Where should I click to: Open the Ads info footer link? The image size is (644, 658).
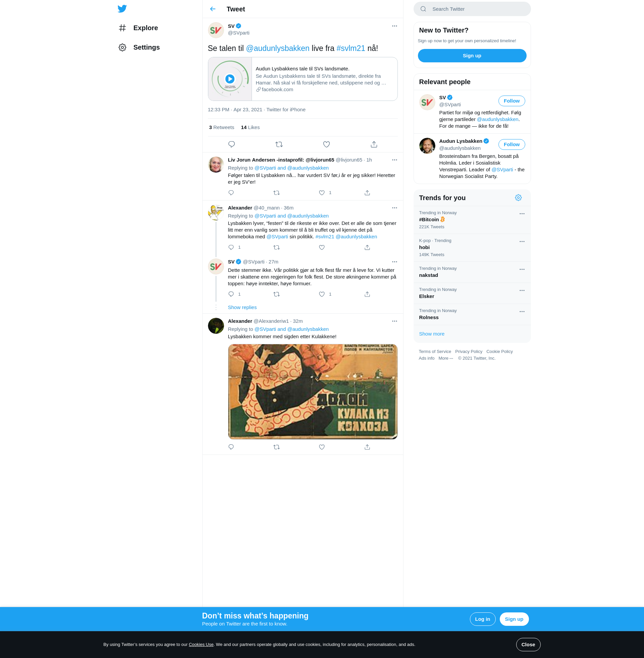pyautogui.click(x=427, y=358)
